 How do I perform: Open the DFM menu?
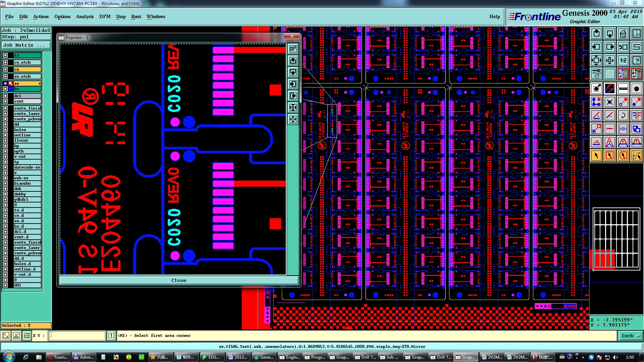pyautogui.click(x=105, y=16)
